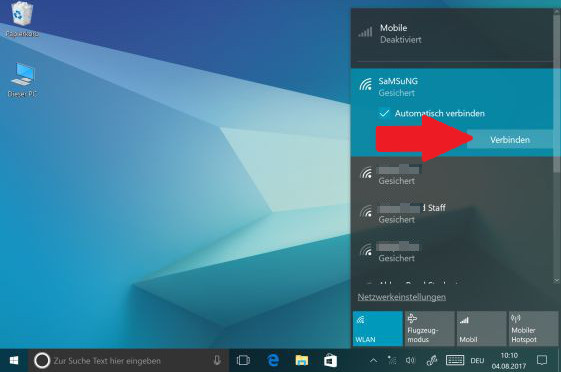Select the Mobile Deaktiviert entry
The height and width of the screenshot is (374, 561).
click(452, 34)
